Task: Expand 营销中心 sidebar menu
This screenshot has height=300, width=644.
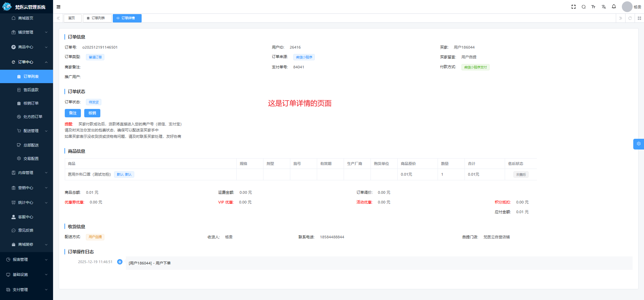Action: point(27,188)
